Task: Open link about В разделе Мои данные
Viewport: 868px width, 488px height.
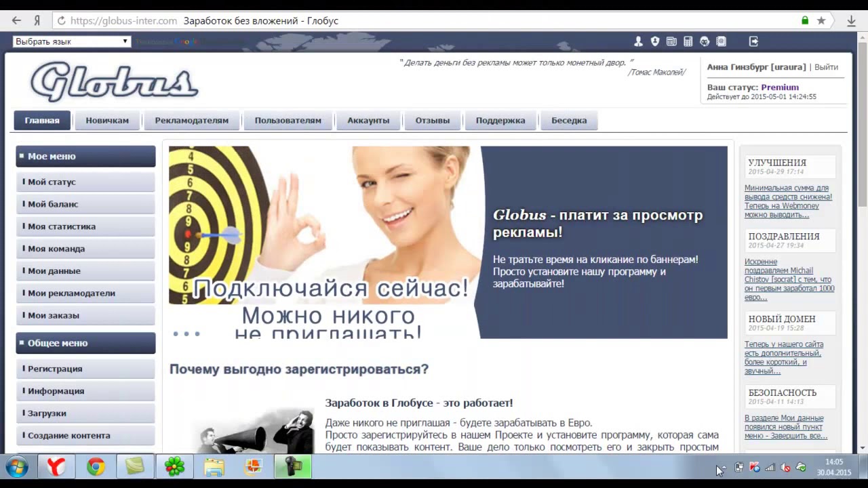Action: (786, 427)
